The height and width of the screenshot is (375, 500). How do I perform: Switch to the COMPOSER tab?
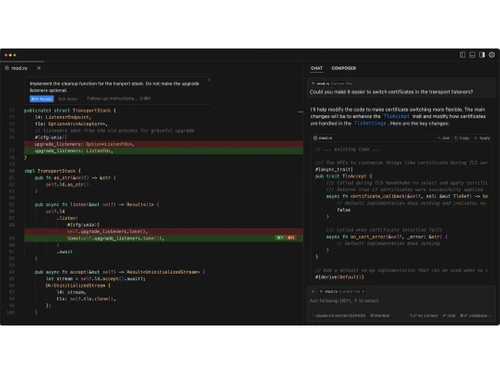click(344, 68)
